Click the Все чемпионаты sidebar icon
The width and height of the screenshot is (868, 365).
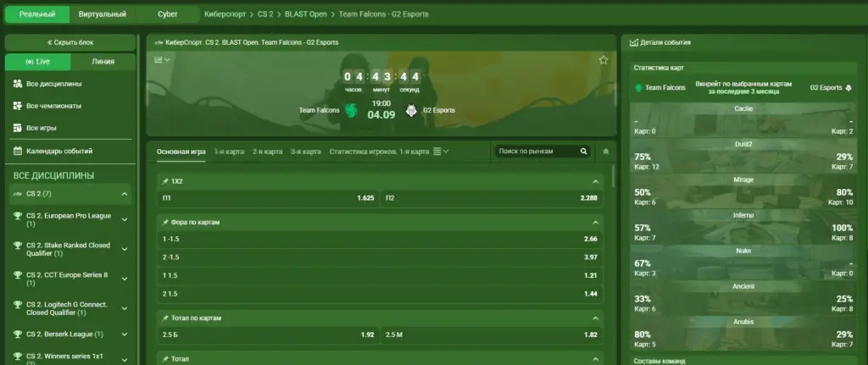[x=17, y=106]
